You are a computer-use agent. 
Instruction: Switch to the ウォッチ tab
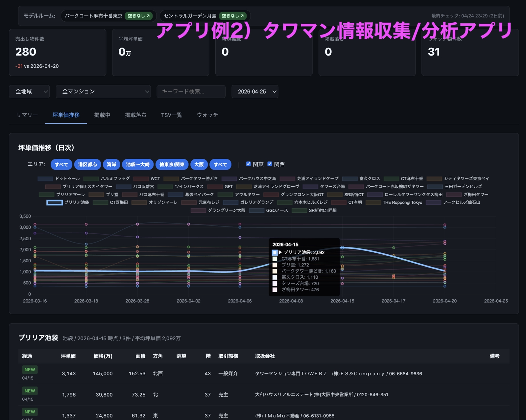click(207, 115)
